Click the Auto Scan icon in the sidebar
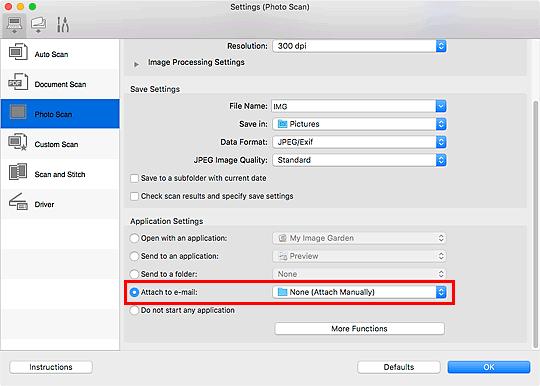Screen dimensions: 540x386 18,52
